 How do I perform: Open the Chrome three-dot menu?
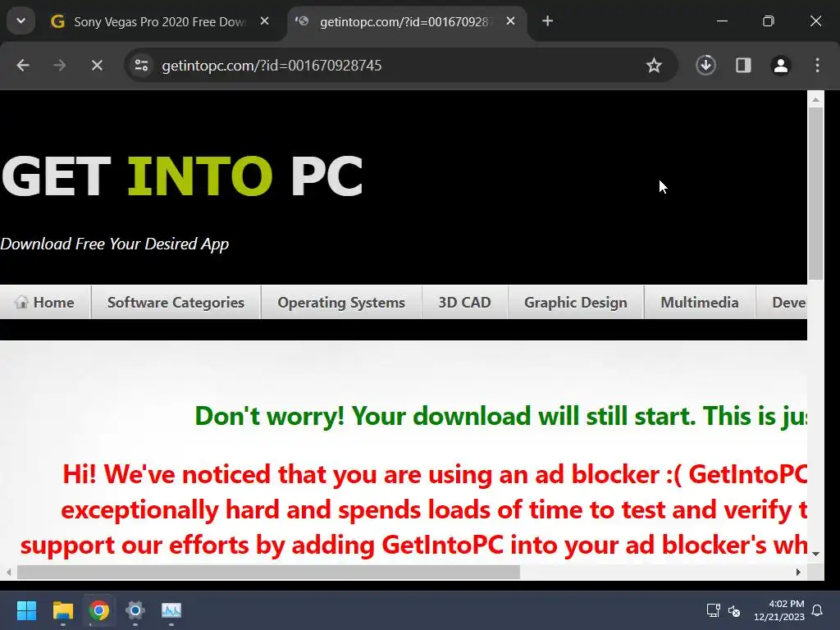[x=817, y=66]
